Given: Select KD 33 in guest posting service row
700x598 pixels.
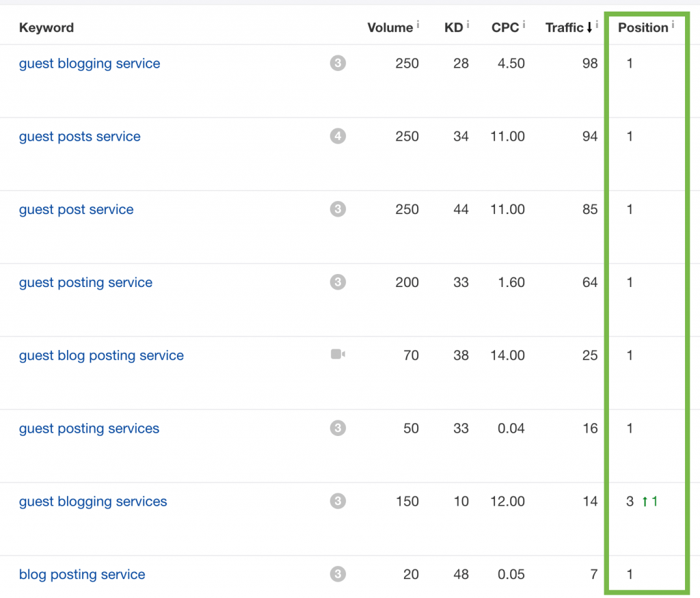Looking at the screenshot, I should pyautogui.click(x=461, y=282).
